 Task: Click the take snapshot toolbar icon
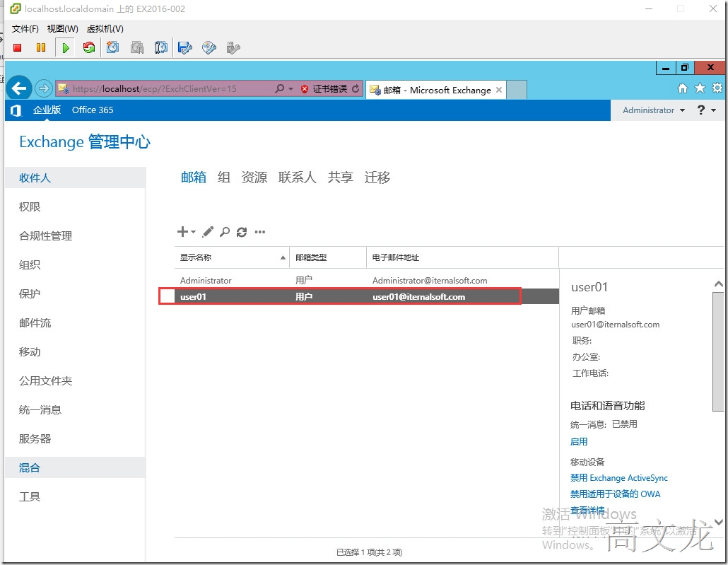[x=113, y=47]
